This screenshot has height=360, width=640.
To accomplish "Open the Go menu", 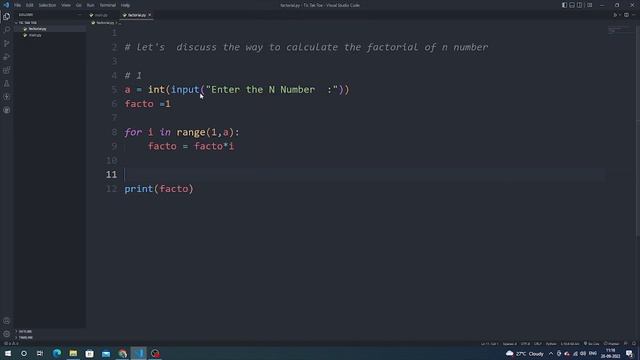I will pos(78,5).
